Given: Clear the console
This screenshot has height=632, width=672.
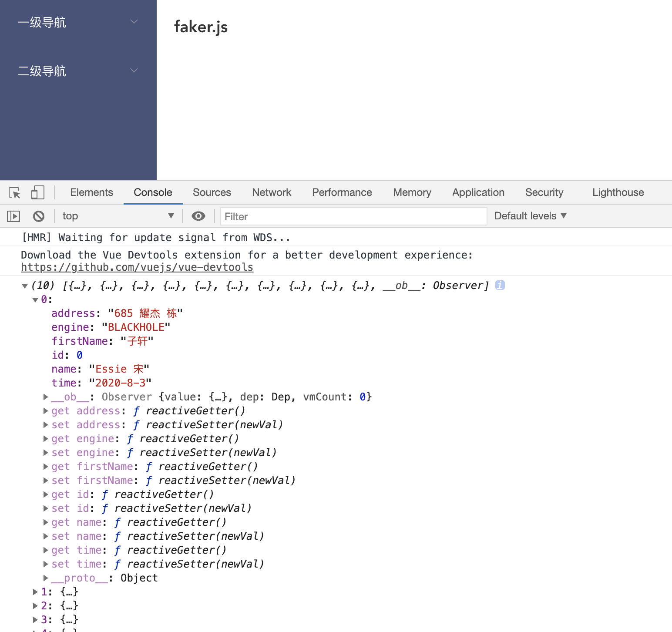Looking at the screenshot, I should 39,216.
